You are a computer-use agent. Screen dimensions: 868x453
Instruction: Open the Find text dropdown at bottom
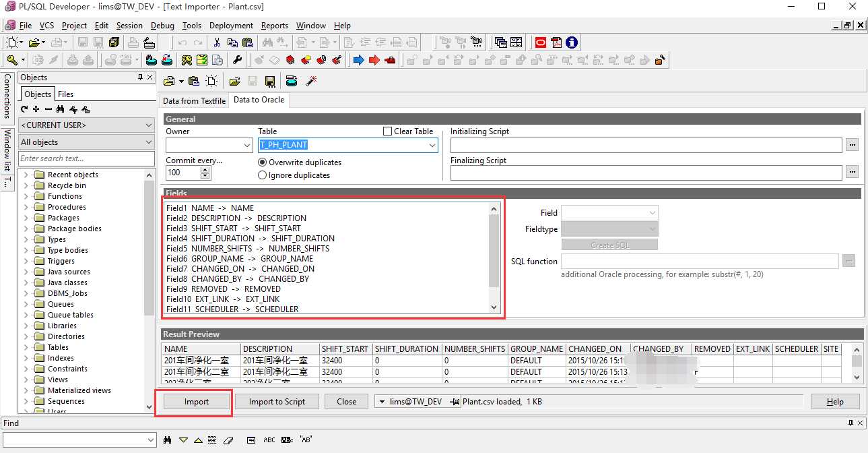pos(150,440)
